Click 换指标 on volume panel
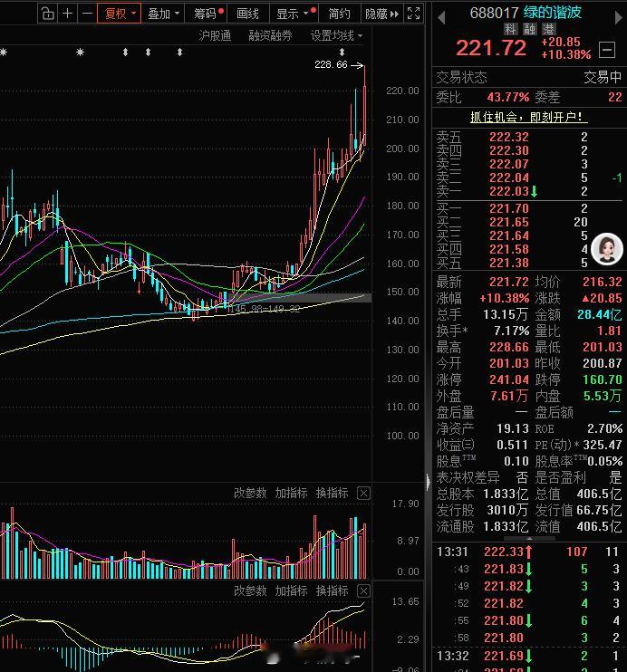627x672 pixels. click(x=332, y=493)
